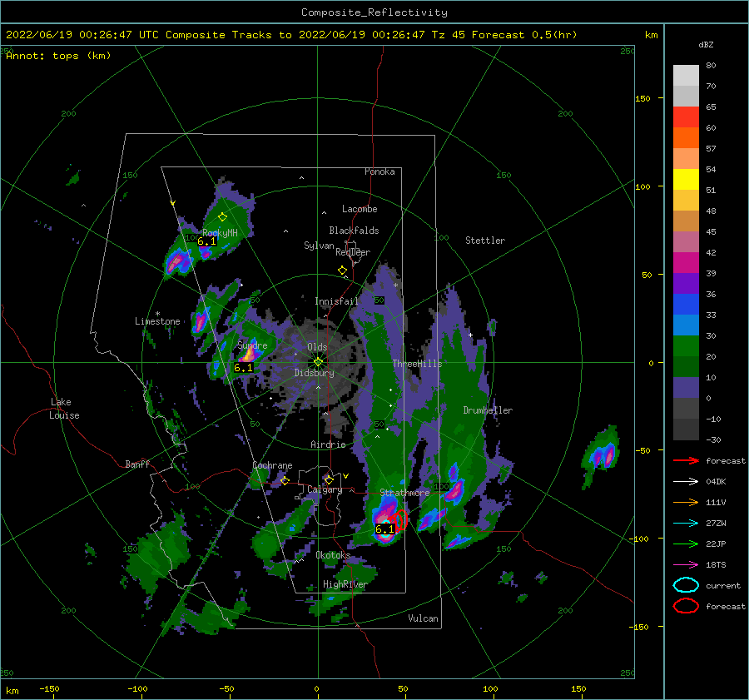Click the 6.1 tops label near Sundre

pos(243,367)
